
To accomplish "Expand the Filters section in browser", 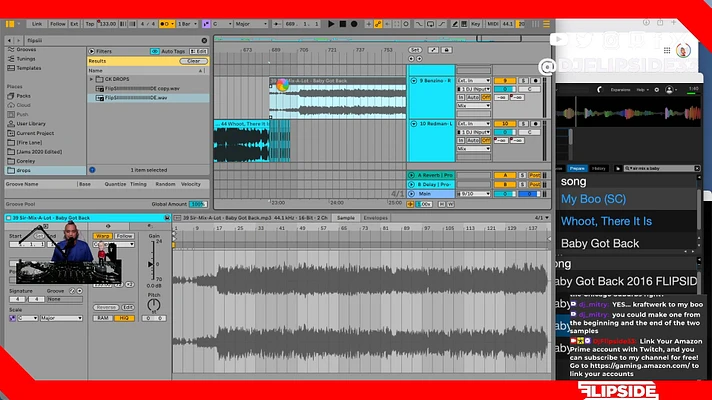I will click(92, 51).
